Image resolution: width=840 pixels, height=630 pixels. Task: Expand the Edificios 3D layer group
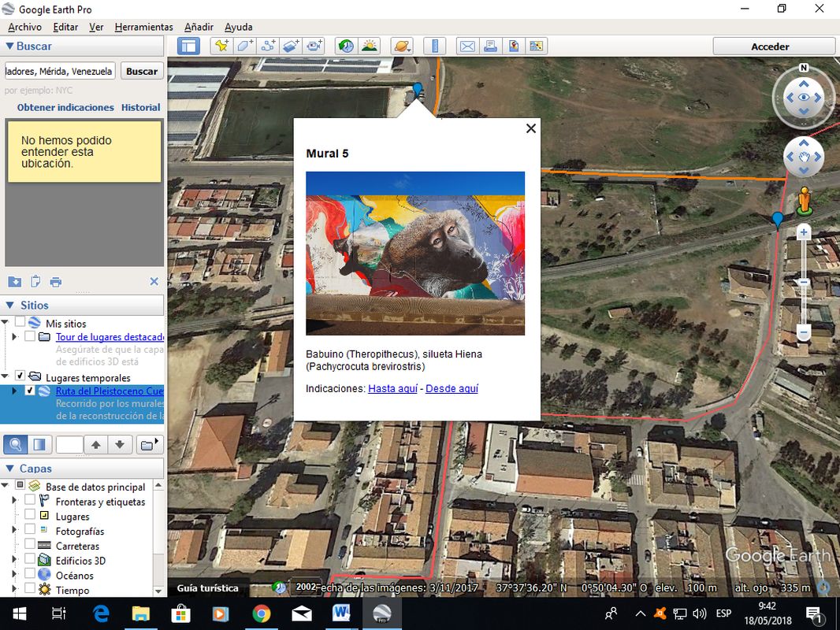tap(15, 559)
